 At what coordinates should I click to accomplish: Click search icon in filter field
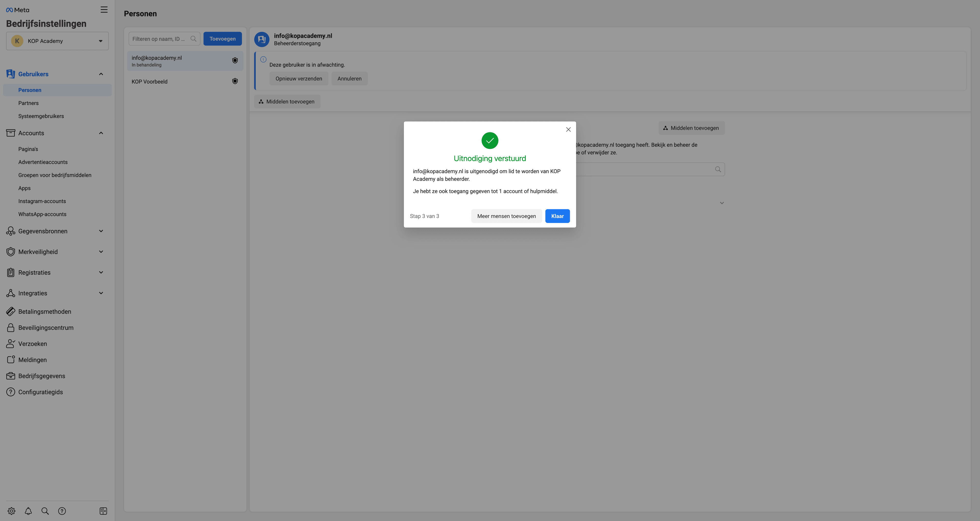pyautogui.click(x=193, y=39)
